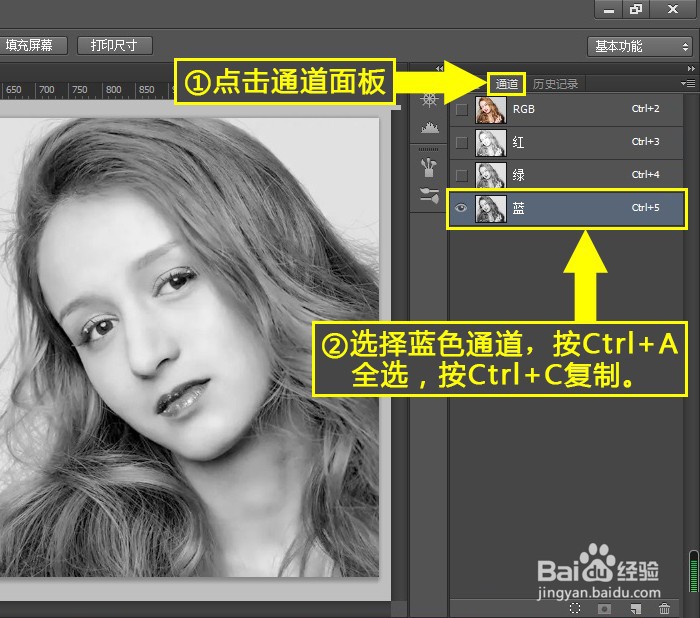Click the Ctrl+4 shortcut label
Image resolution: width=700 pixels, height=618 pixels.
(645, 175)
